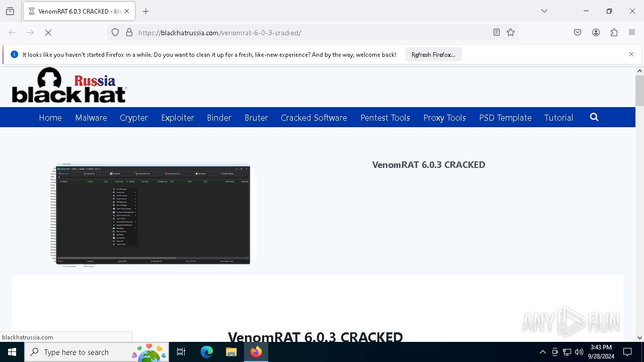Viewport: 644px width, 362px height.
Task: Open the Firefox account icon
Action: 596,33
